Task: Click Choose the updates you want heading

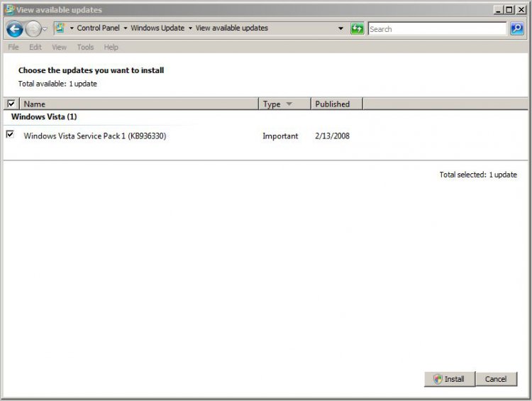Action: point(91,70)
